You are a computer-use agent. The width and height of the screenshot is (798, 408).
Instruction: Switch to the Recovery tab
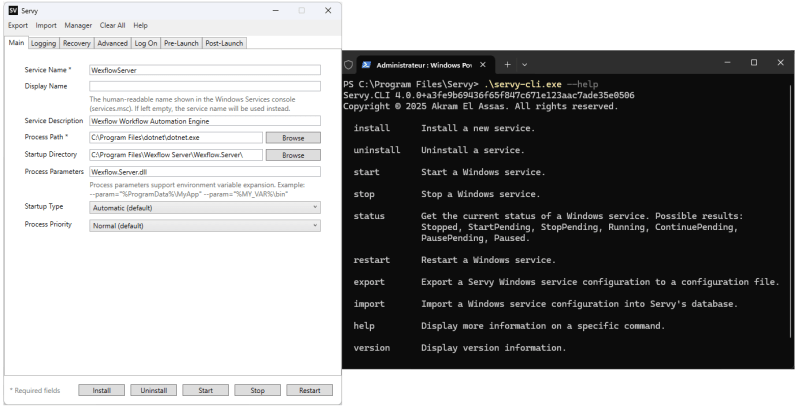click(x=76, y=43)
